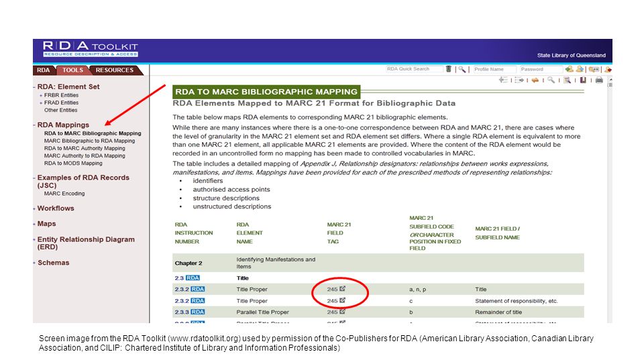Viewport: 644px width, 362px height.
Task: Expand the Workflows section
Action: click(34, 208)
